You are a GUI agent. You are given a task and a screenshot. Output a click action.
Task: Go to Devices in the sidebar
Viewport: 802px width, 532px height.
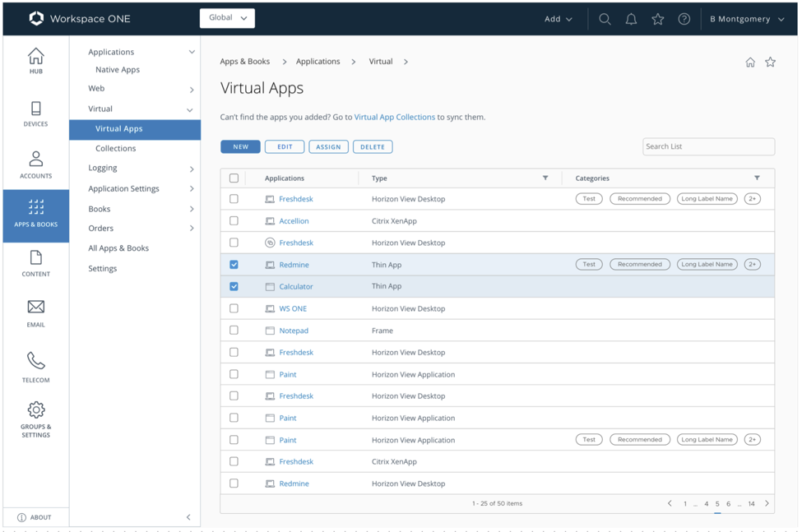click(36, 114)
